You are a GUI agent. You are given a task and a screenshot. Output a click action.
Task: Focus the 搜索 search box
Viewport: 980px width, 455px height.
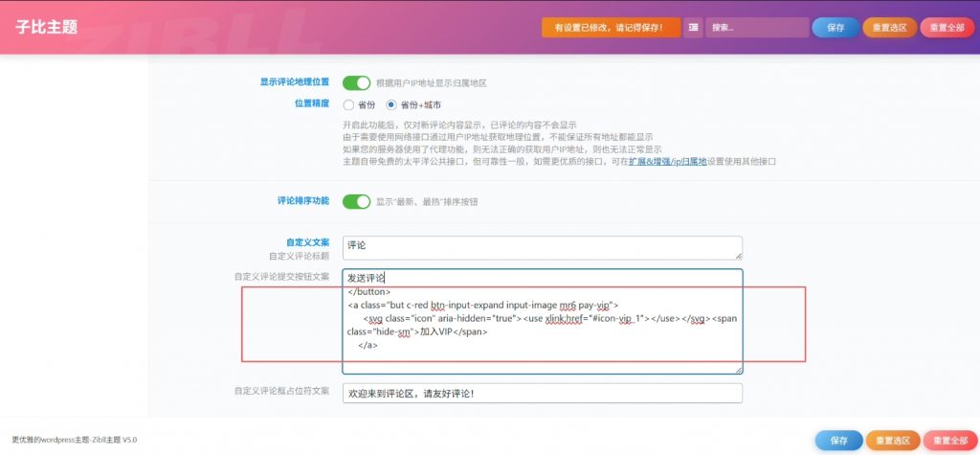pos(756,28)
